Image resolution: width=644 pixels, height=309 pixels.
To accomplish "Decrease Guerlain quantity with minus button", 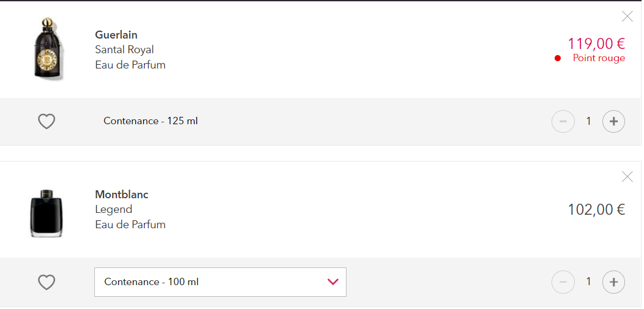I will coord(563,122).
